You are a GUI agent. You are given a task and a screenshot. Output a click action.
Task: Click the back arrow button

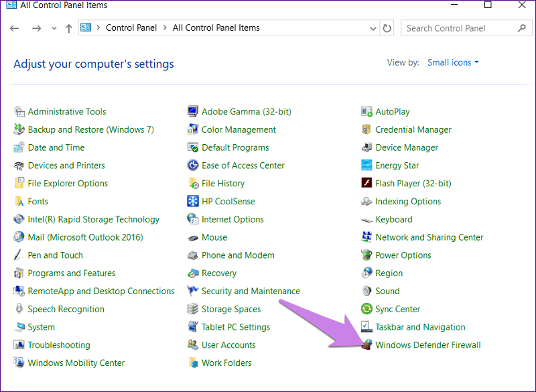pyautogui.click(x=14, y=28)
